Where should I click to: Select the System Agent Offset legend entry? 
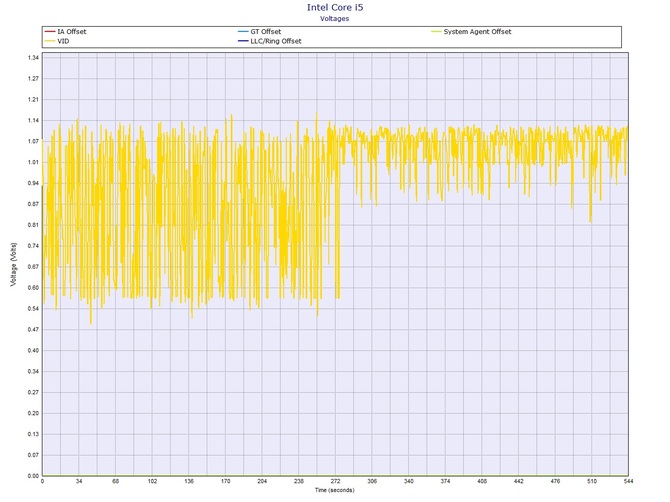471,32
